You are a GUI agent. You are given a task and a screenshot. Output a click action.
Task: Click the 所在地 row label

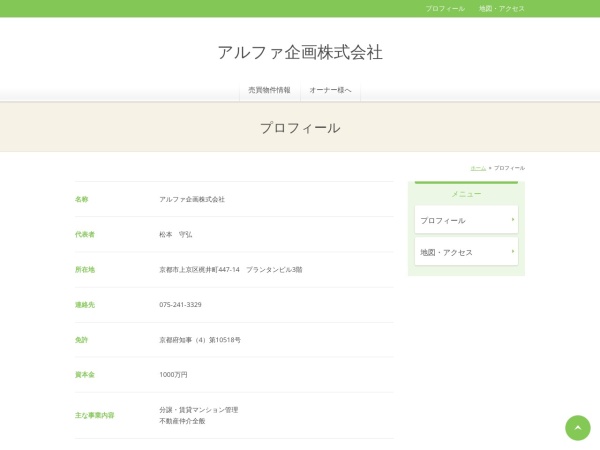(x=85, y=269)
